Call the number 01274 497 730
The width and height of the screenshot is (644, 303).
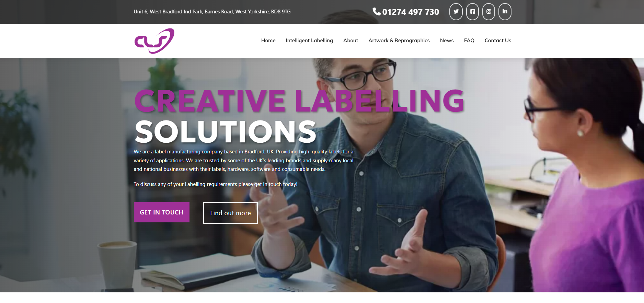411,12
